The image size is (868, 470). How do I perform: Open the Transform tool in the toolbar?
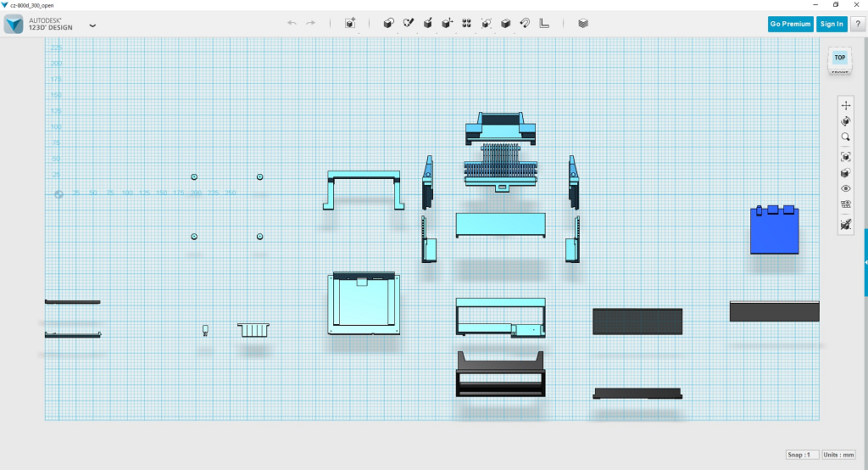pyautogui.click(x=350, y=23)
